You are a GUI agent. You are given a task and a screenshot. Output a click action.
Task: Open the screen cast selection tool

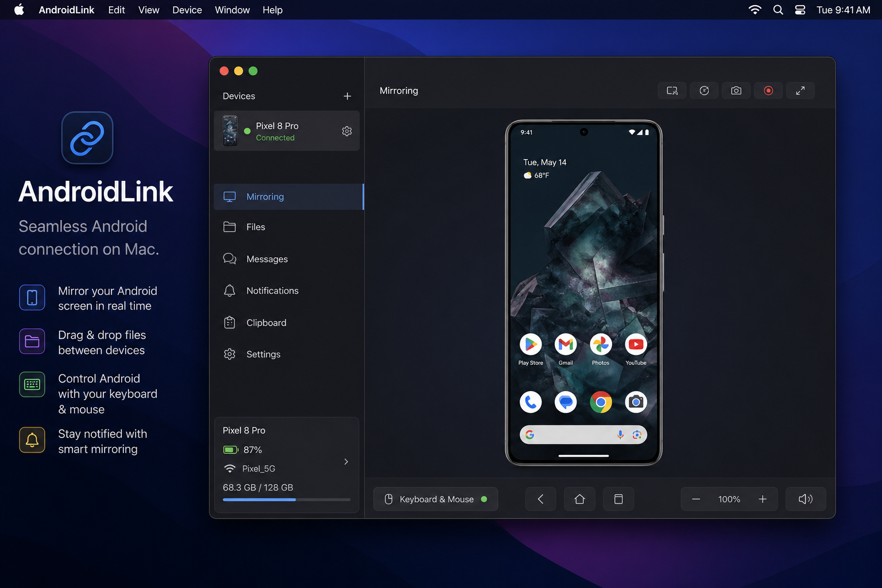[x=672, y=91]
